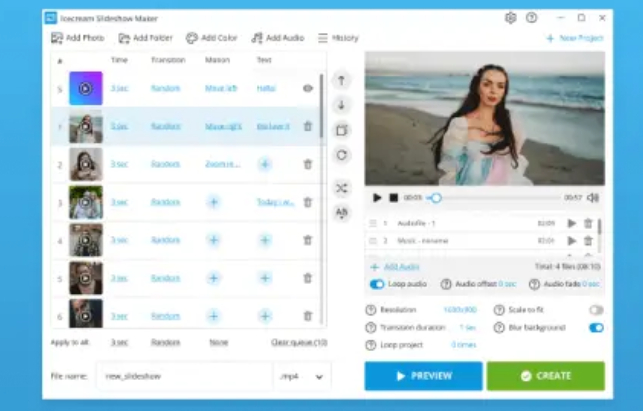Select the slide 4 thumbnail
Screen dimensions: 643x411
pos(86,240)
